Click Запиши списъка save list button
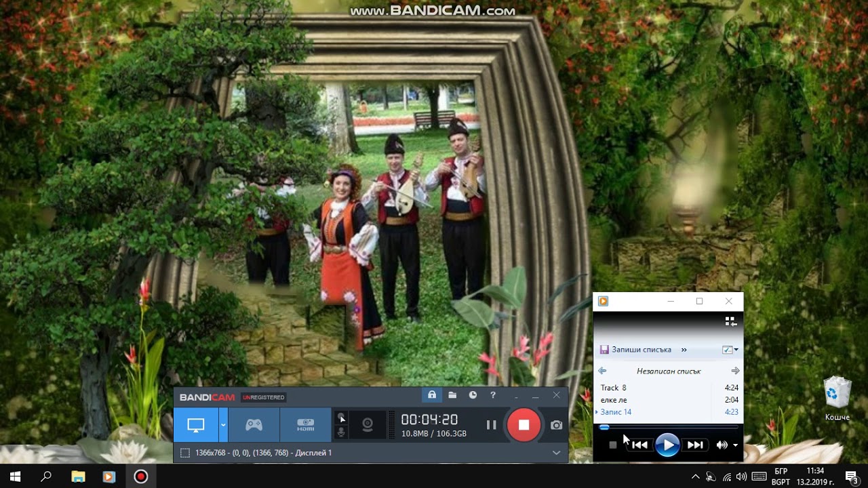 coord(635,350)
